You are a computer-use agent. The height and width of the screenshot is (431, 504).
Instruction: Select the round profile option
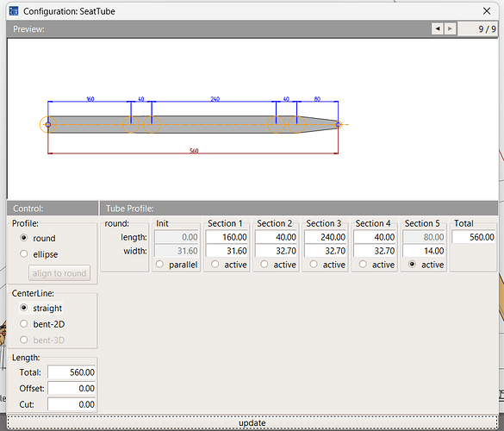[x=24, y=238]
